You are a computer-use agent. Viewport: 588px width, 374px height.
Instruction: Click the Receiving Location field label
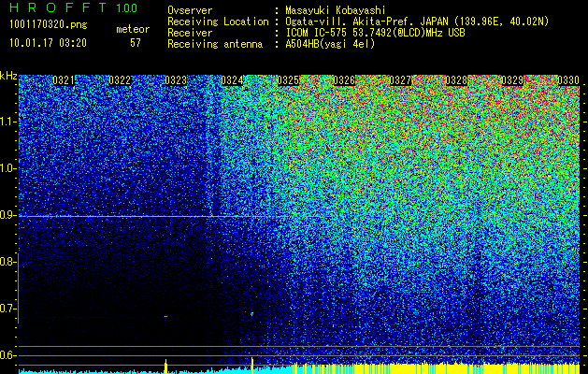pos(218,22)
